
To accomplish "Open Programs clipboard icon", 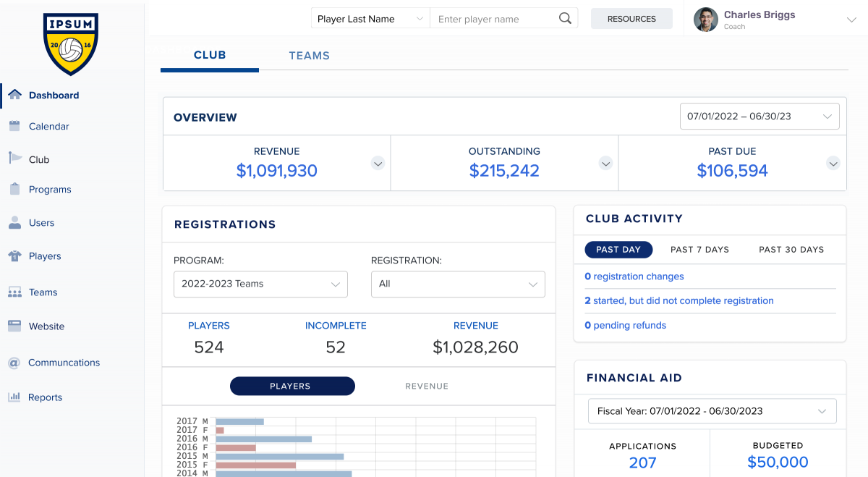I will pyautogui.click(x=14, y=189).
